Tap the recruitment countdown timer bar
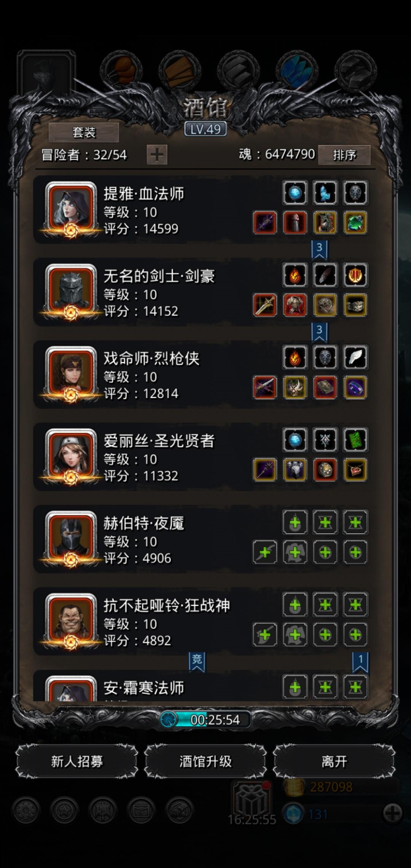The width and height of the screenshot is (411, 868). 205,720
